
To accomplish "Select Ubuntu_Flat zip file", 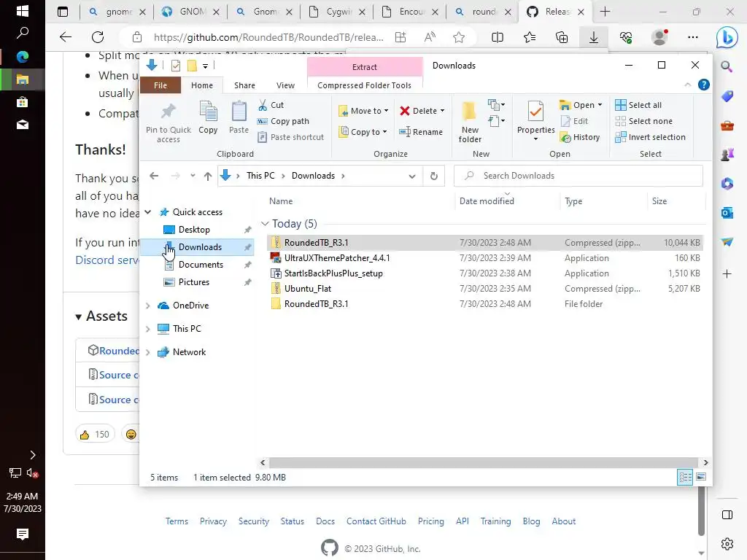I will tap(485, 289).
